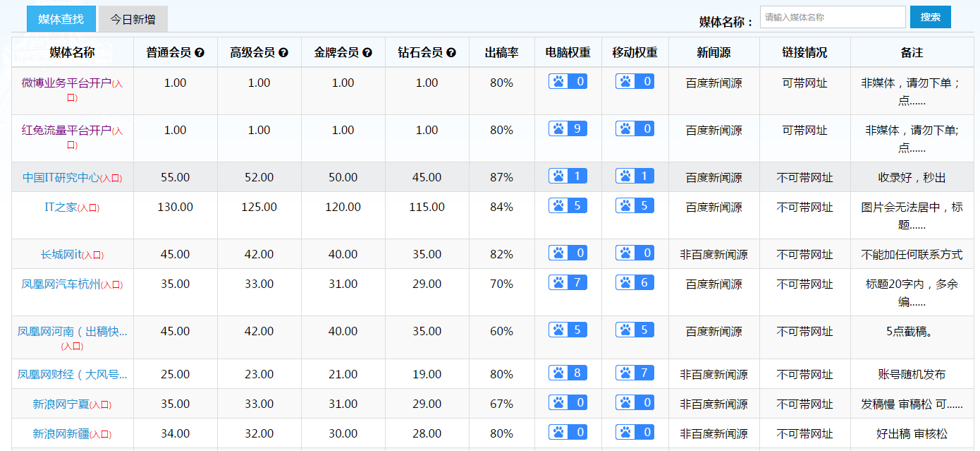Click 移动权重 paw badge in 红兔流量平台开户 row
The height and width of the screenshot is (451, 980).
point(635,129)
